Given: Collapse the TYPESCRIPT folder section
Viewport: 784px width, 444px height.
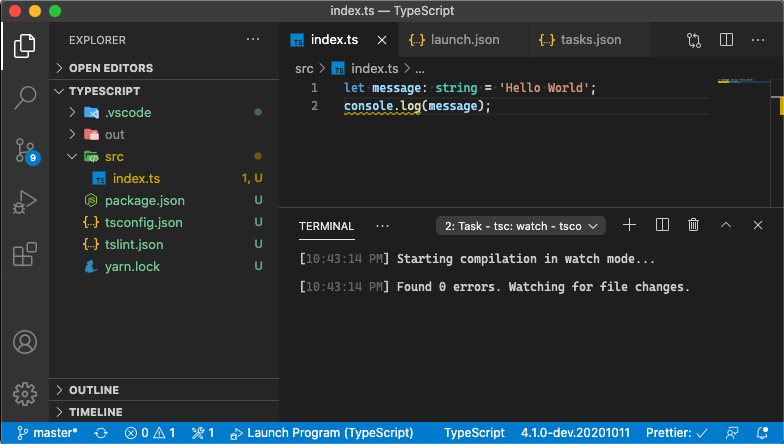Looking at the screenshot, I should [x=164, y=91].
